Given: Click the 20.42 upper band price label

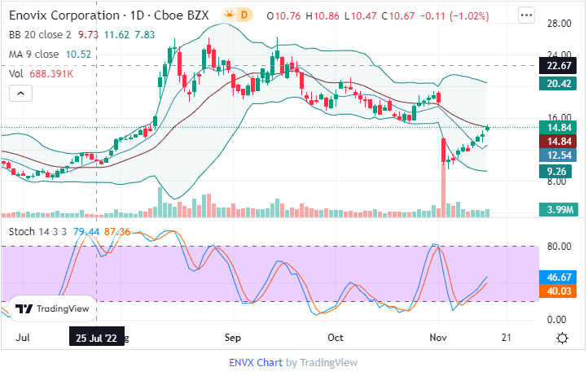Looking at the screenshot, I should pos(558,83).
